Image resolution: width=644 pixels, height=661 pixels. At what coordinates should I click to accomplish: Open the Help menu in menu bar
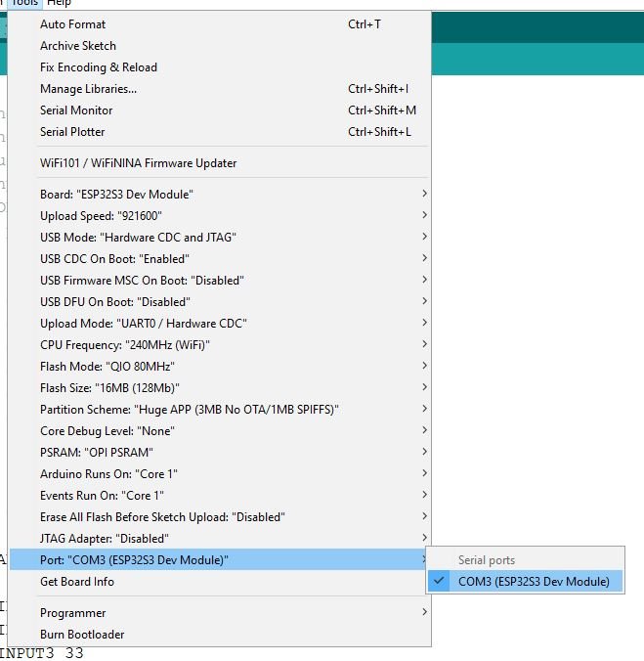pyautogui.click(x=59, y=4)
